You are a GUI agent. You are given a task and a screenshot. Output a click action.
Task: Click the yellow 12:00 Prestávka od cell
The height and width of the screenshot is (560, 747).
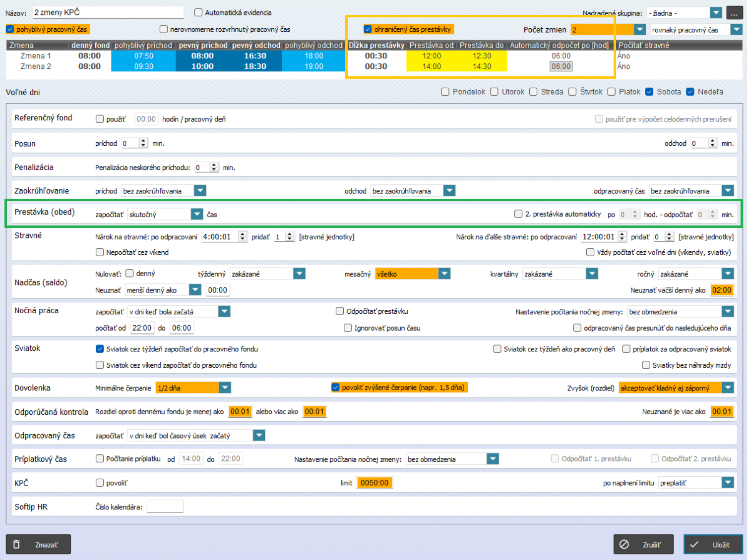pyautogui.click(x=431, y=56)
